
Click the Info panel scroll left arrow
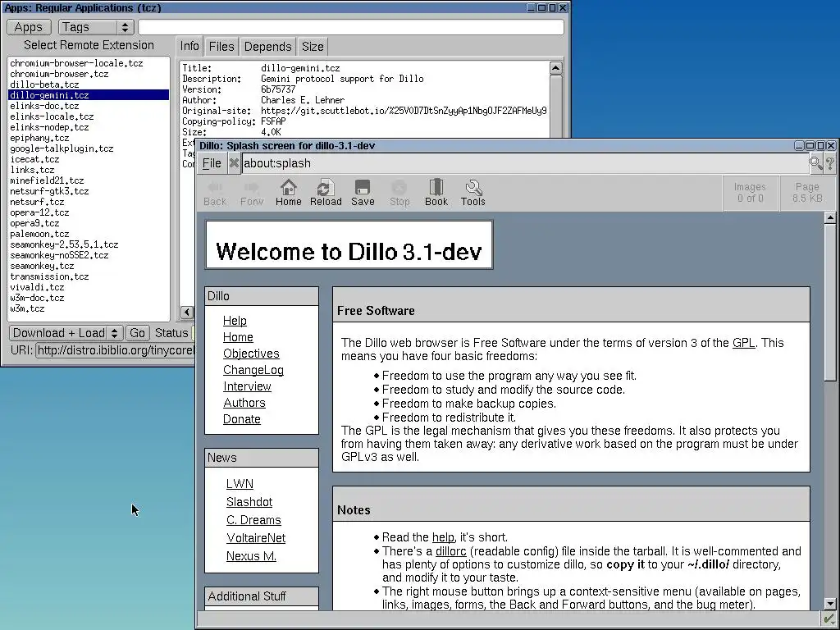pyautogui.click(x=186, y=312)
